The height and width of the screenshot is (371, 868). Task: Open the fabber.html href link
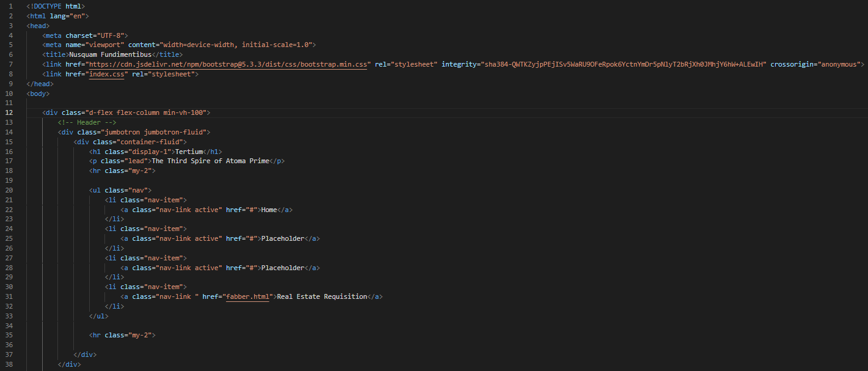tap(248, 296)
